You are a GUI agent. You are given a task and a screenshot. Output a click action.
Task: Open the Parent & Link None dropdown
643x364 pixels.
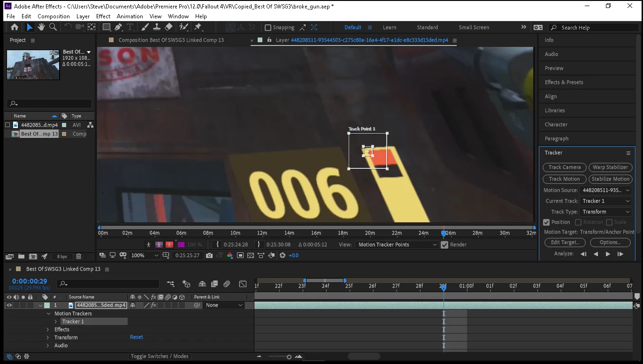click(x=224, y=305)
